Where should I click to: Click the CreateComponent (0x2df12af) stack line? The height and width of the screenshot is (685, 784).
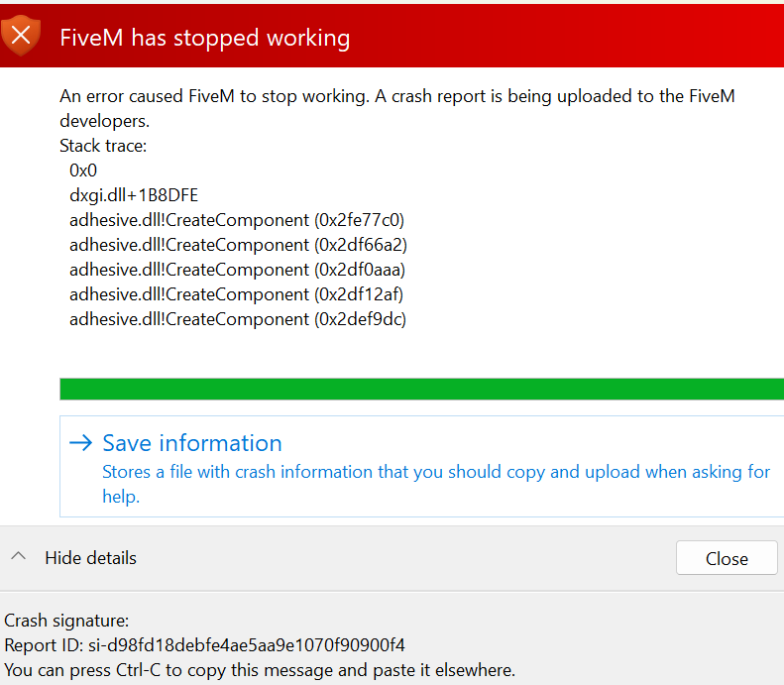[237, 294]
